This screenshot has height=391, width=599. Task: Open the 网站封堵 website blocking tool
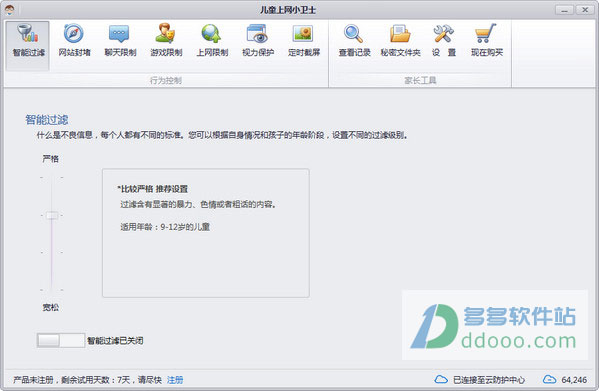click(74, 41)
